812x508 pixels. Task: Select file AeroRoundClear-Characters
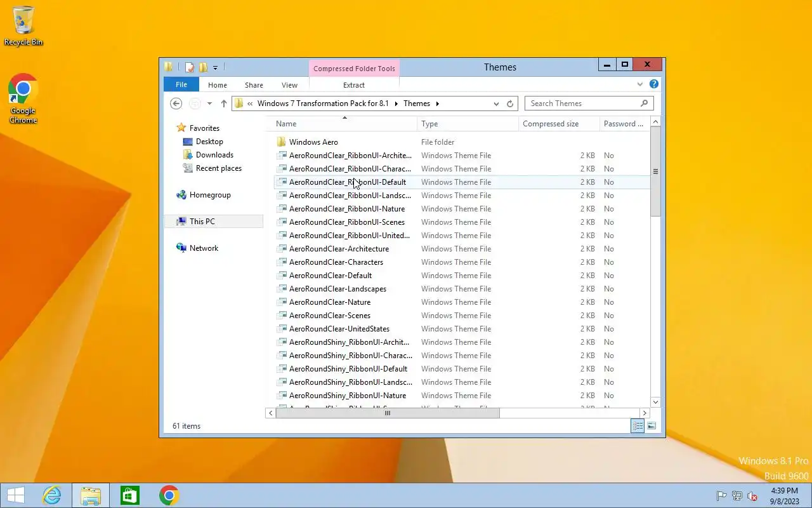pos(336,262)
